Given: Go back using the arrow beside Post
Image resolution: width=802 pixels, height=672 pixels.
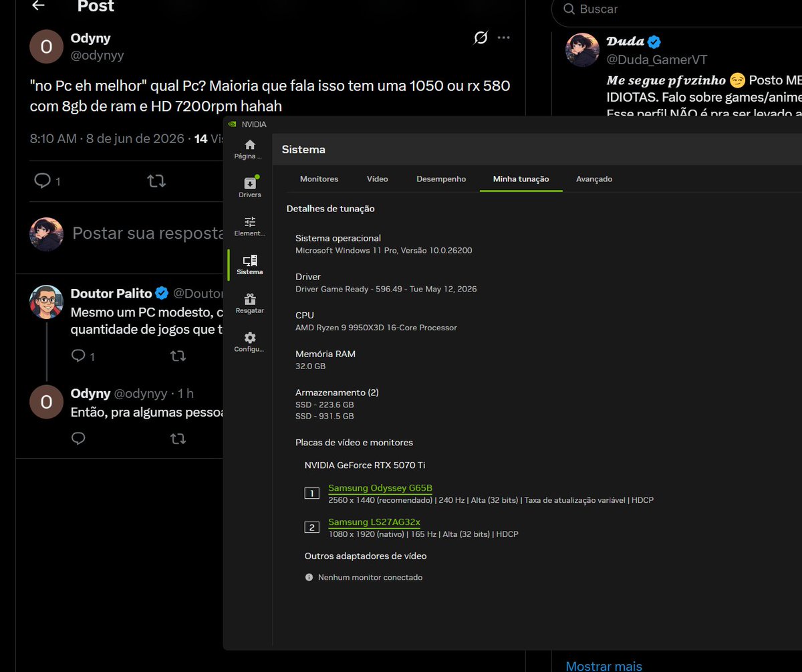Looking at the screenshot, I should point(38,5).
